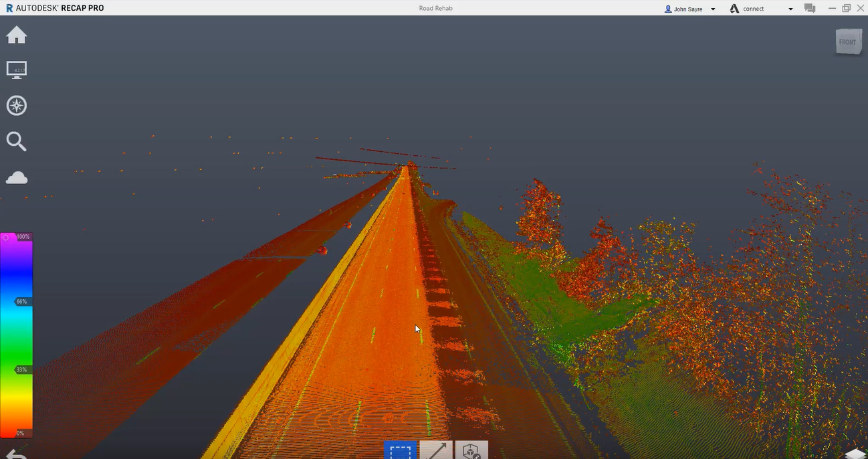Open the Display Settings monitor icon
This screenshot has width=868, height=459.
click(x=17, y=70)
